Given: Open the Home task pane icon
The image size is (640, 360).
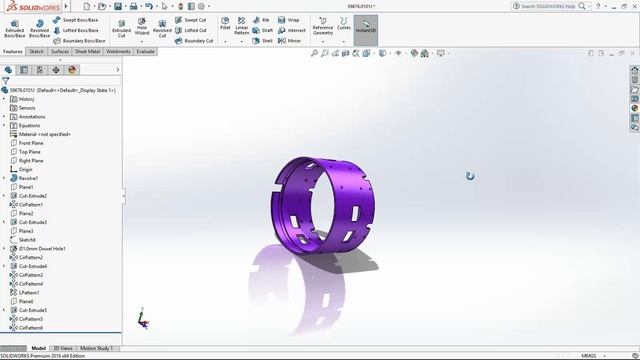Looking at the screenshot, I should [634, 70].
